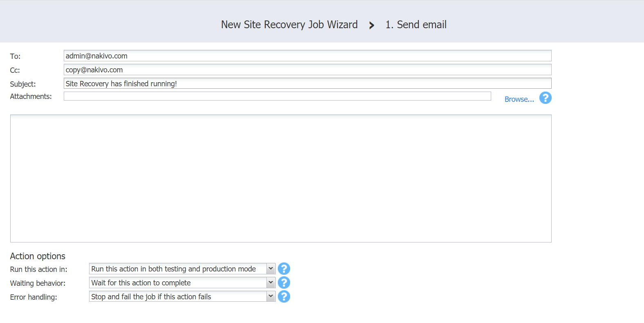Click the breadcrumb arrow before Send email
The height and width of the screenshot is (323, 644).
coord(371,25)
